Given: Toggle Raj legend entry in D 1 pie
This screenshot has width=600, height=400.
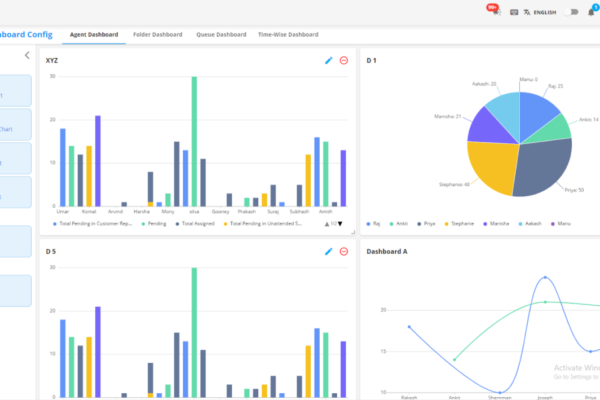Looking at the screenshot, I should pyautogui.click(x=373, y=224).
